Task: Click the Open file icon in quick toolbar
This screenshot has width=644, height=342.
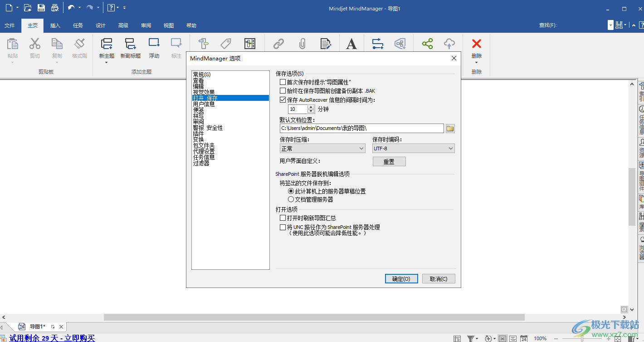Action: tap(28, 8)
